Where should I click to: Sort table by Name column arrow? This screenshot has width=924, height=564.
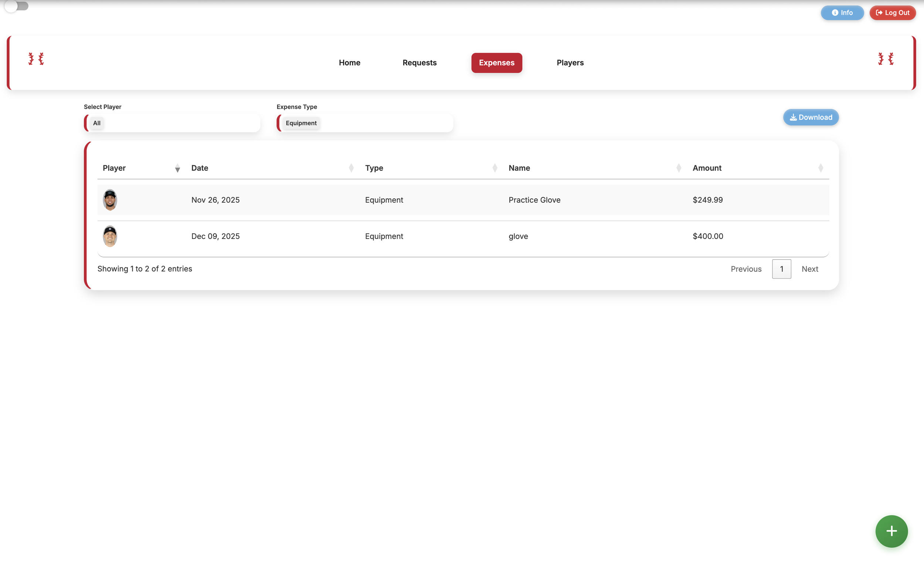(x=678, y=168)
